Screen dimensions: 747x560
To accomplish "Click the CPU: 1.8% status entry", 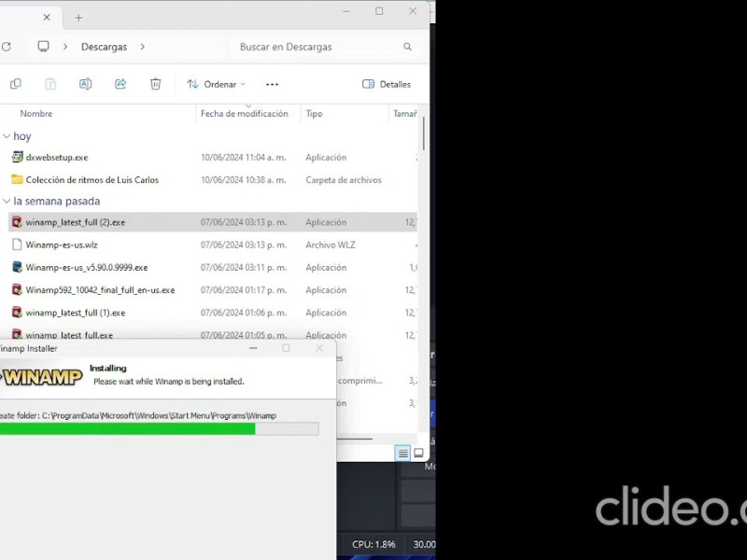I will click(x=373, y=544).
